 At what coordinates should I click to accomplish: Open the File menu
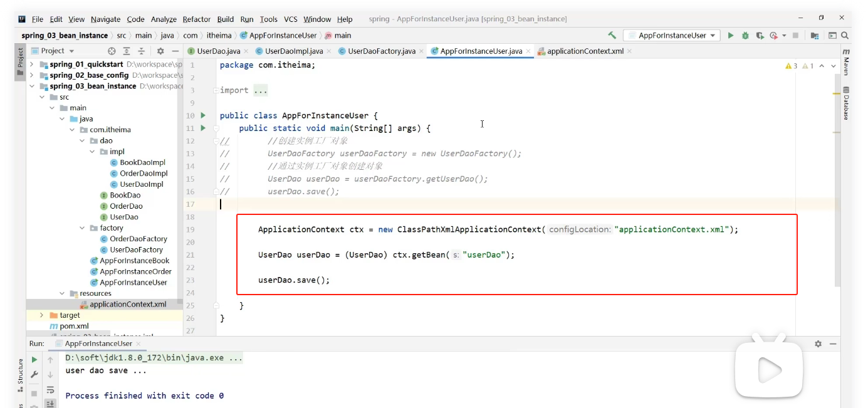[37, 19]
